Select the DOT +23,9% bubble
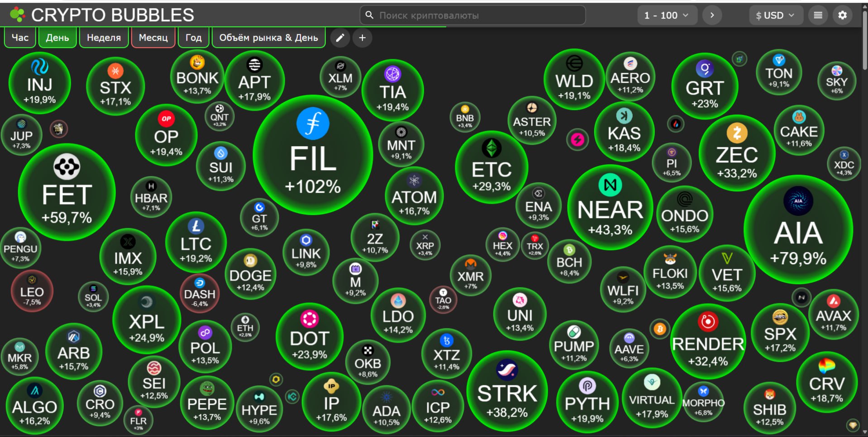Screen dimensions: 868x437 coord(310,337)
